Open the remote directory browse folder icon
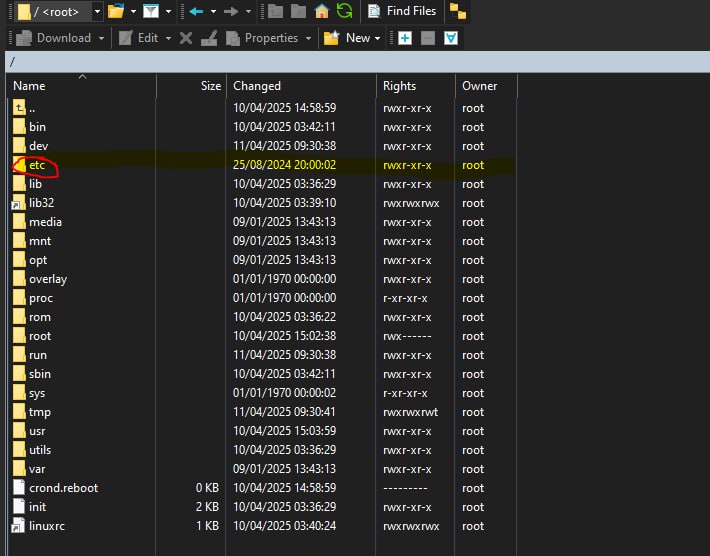The image size is (710, 556). [116, 11]
